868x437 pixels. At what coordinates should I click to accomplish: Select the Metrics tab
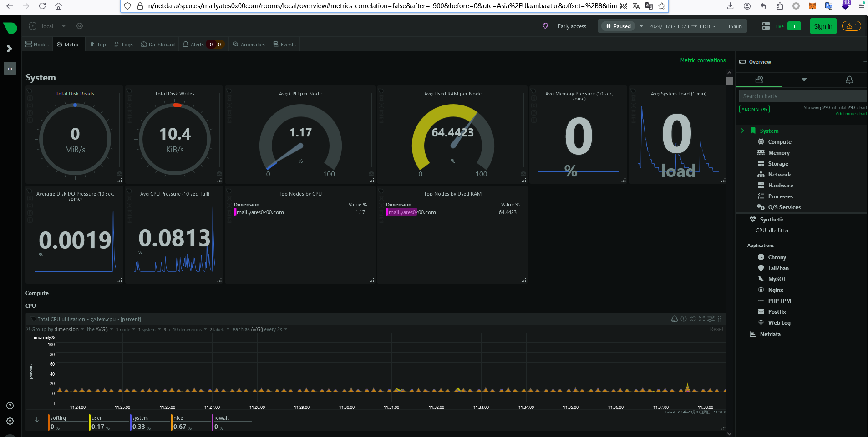coord(69,45)
